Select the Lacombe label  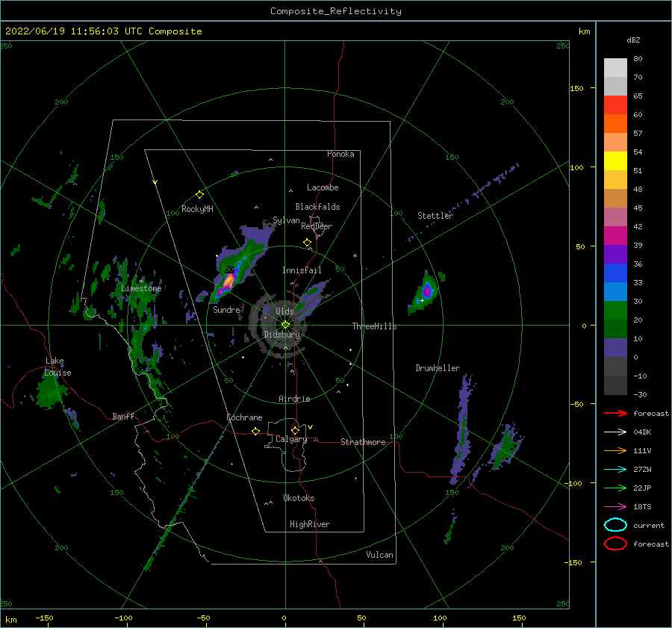tap(323, 187)
